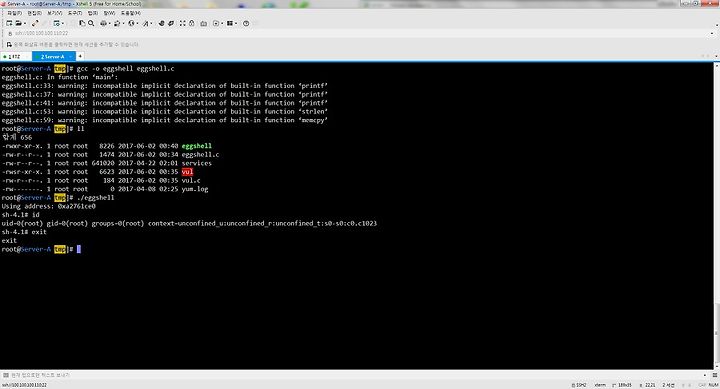Switch to the first session tab
The height and width of the screenshot is (389, 720).
(x=15, y=56)
